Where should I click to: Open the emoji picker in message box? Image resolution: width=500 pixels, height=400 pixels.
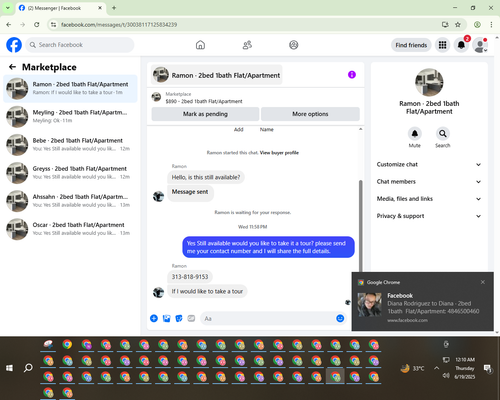point(340,318)
